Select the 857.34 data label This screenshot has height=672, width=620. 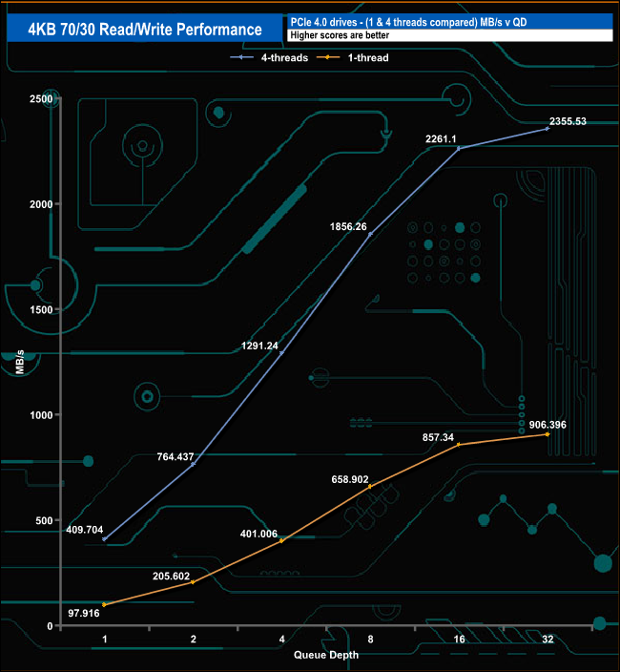click(x=438, y=437)
